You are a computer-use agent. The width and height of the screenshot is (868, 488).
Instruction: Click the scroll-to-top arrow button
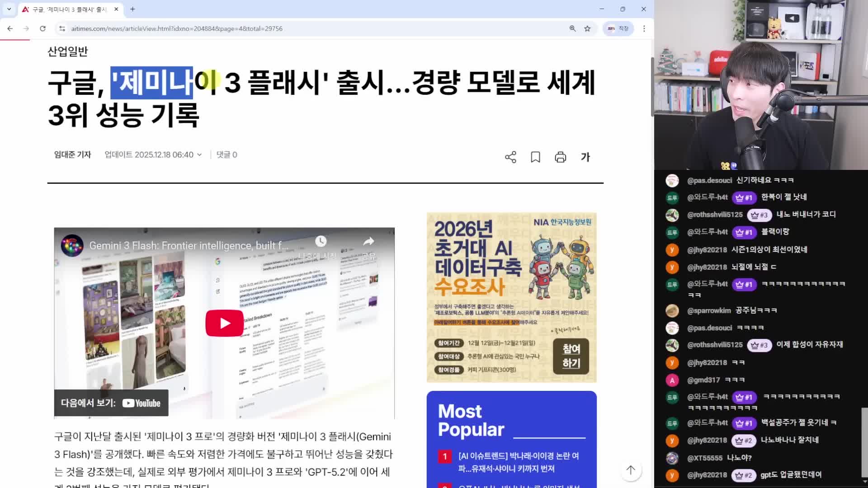click(631, 470)
